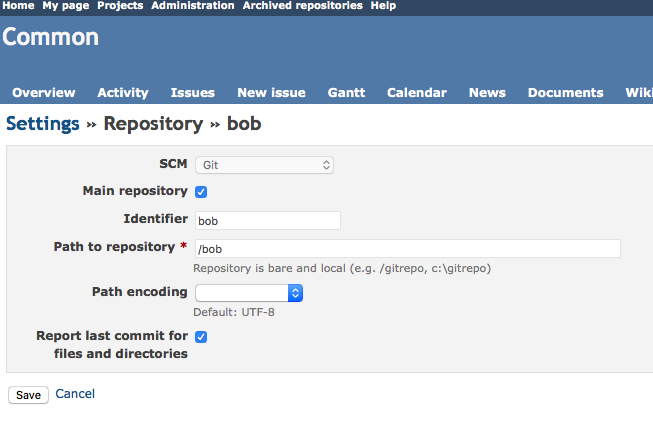The image size is (653, 436).
Task: Click the Identifier input field
Action: (268, 221)
